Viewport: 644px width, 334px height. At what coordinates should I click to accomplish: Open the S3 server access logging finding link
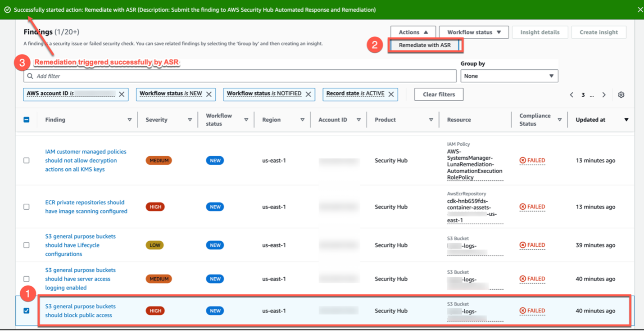click(80, 279)
